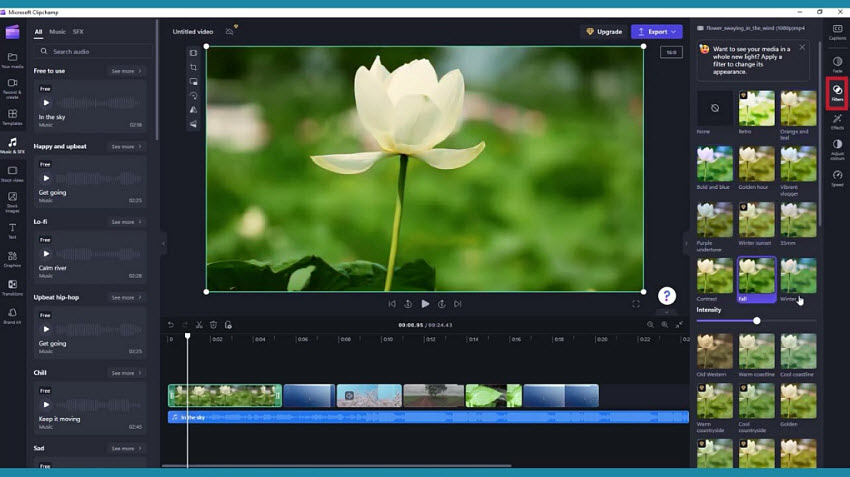Open the Your media sidebar section
The width and height of the screenshot is (850, 477).
pos(12,60)
